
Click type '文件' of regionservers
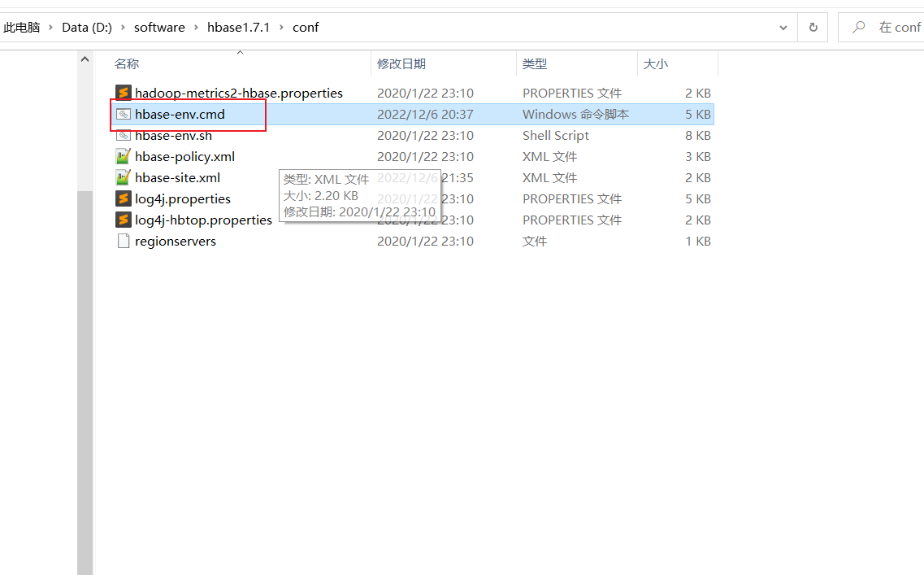(x=535, y=242)
